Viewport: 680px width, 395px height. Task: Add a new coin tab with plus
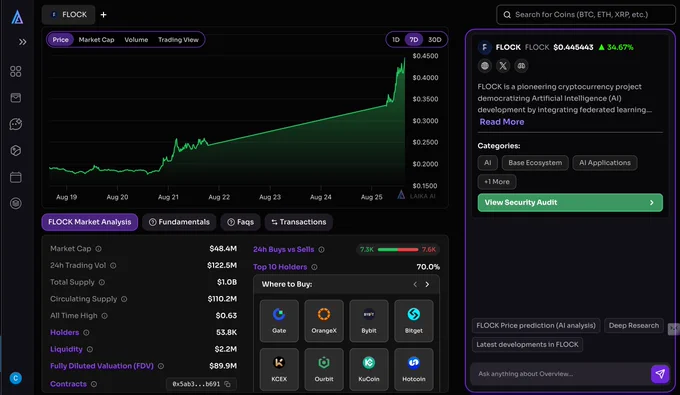(x=103, y=15)
